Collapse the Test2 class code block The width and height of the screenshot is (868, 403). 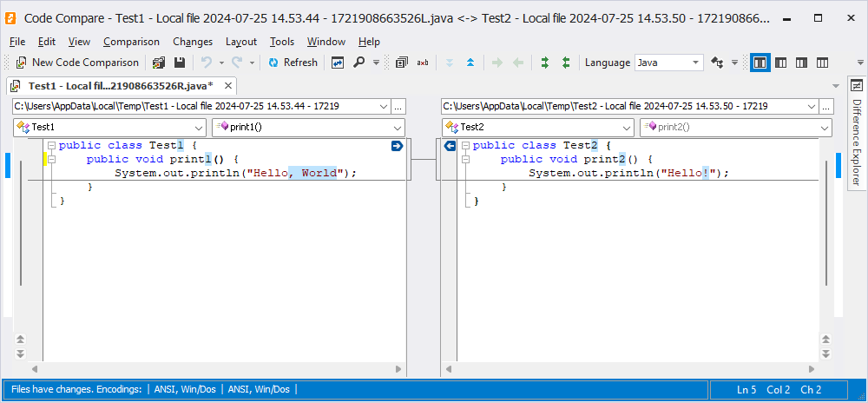(x=465, y=146)
